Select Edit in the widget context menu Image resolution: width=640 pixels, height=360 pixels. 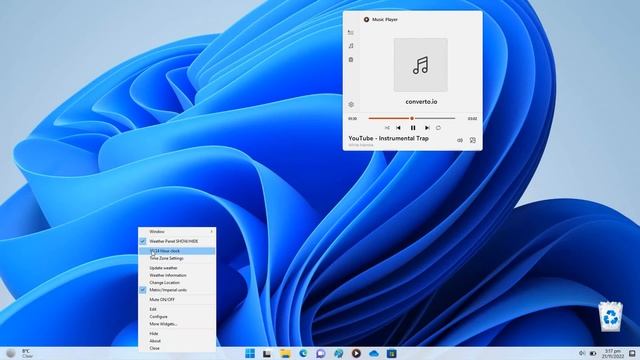point(177,309)
